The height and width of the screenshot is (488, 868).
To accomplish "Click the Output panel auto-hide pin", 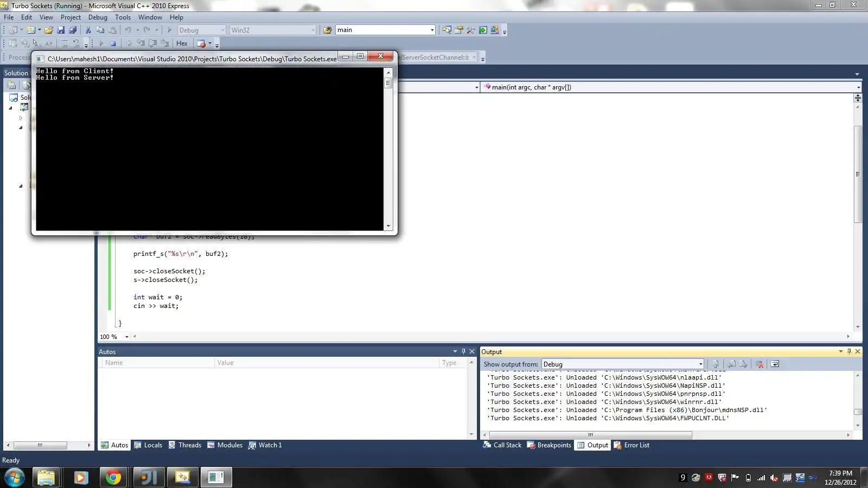I will coord(849,351).
